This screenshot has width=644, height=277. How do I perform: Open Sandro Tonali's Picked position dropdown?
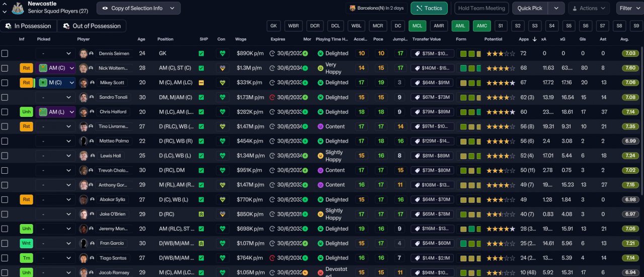[55, 97]
